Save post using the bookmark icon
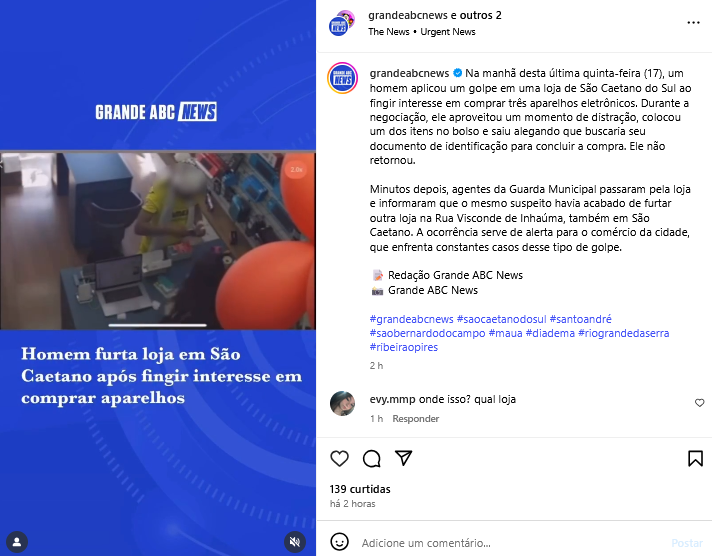Viewport: 712px width, 556px height. pyautogui.click(x=695, y=458)
